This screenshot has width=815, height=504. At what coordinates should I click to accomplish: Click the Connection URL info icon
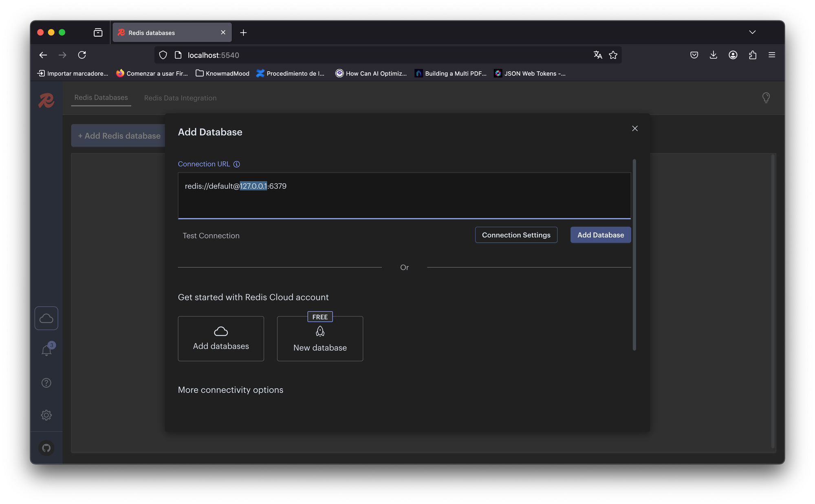(236, 164)
